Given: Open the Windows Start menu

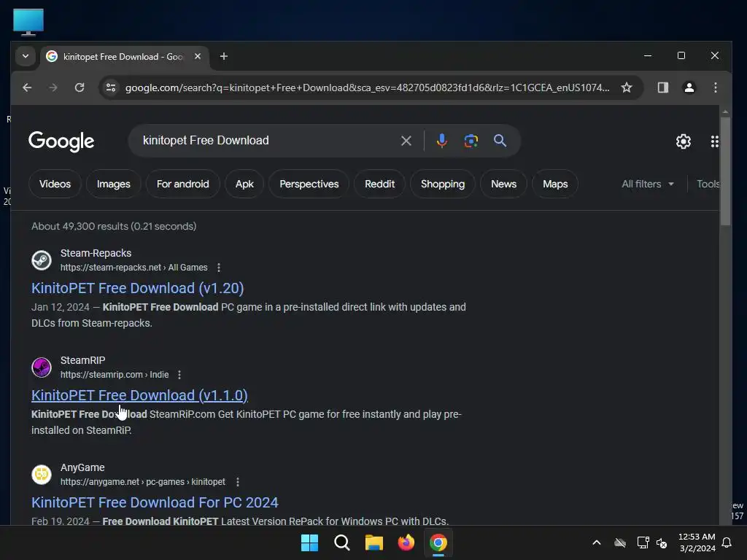Looking at the screenshot, I should (x=309, y=542).
